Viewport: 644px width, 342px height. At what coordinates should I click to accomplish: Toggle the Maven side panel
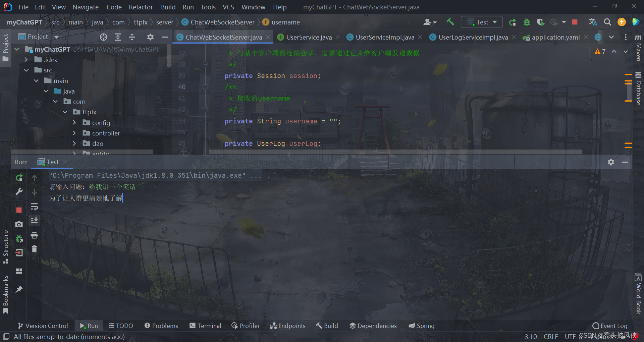(x=638, y=48)
